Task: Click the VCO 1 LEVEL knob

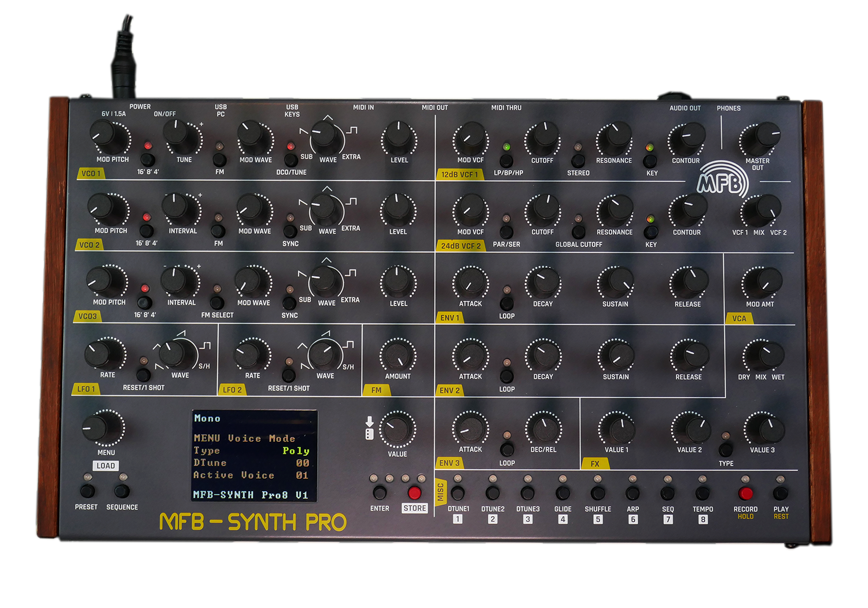Action: pyautogui.click(x=399, y=138)
